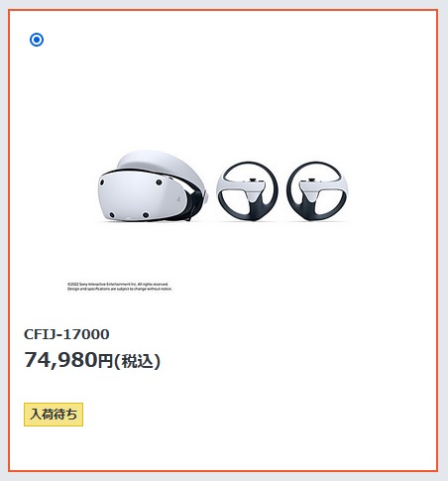Click the (税込) tax-included label
This screenshot has width=448, height=481.
click(x=137, y=361)
